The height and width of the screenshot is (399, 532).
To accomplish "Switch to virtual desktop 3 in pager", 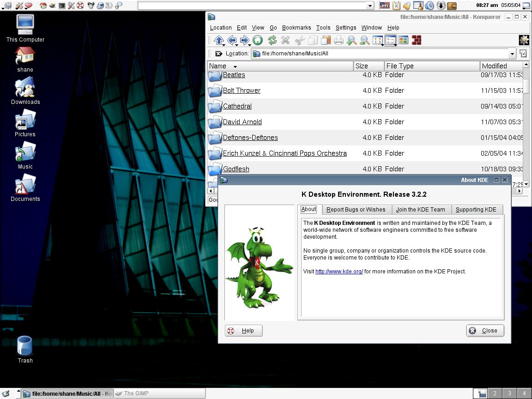I will (509, 393).
